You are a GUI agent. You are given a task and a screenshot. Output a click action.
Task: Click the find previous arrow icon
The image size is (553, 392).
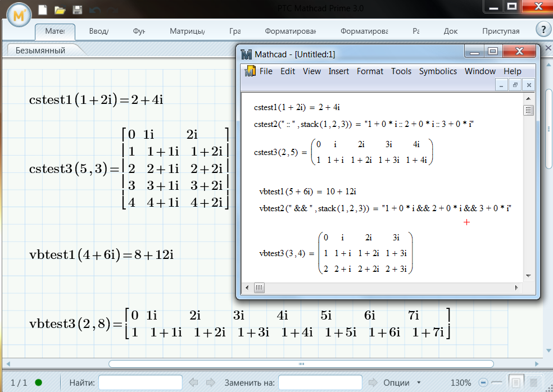point(193,382)
